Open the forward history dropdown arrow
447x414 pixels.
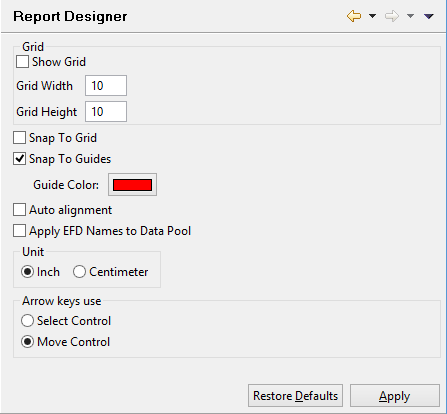tap(410, 16)
